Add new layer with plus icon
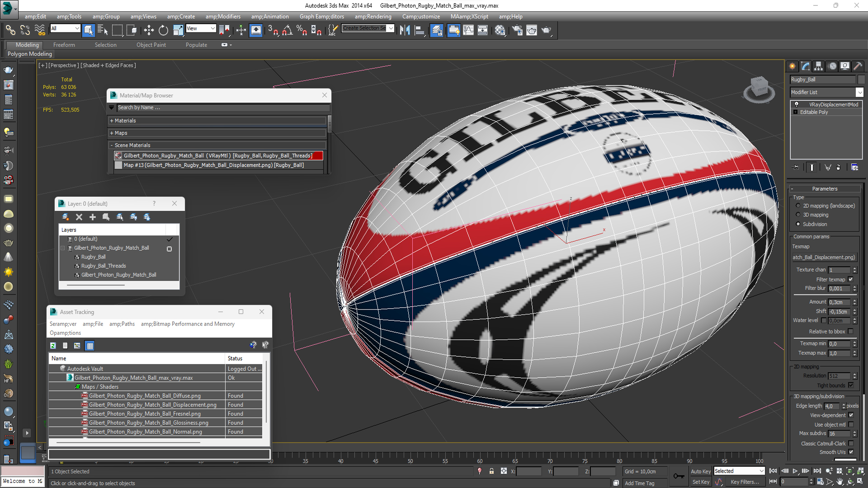This screenshot has height=488, width=868. [x=93, y=217]
